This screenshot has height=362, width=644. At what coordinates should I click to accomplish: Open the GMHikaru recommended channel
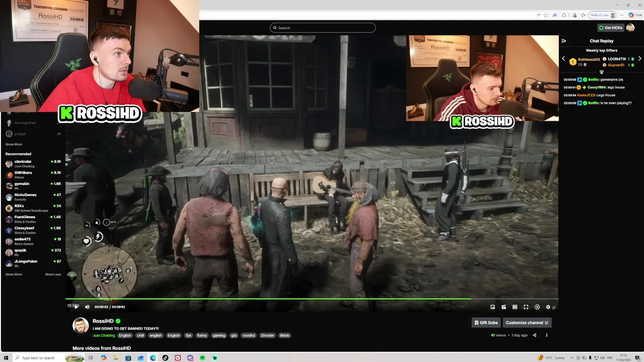tap(33, 174)
